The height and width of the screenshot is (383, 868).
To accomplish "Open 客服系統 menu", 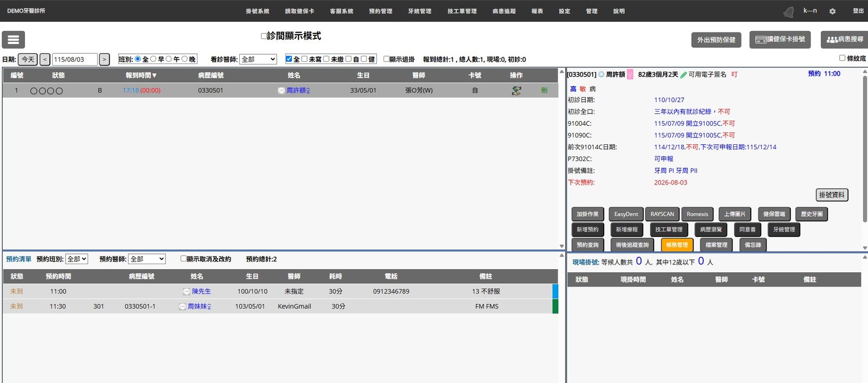I will 341,11.
